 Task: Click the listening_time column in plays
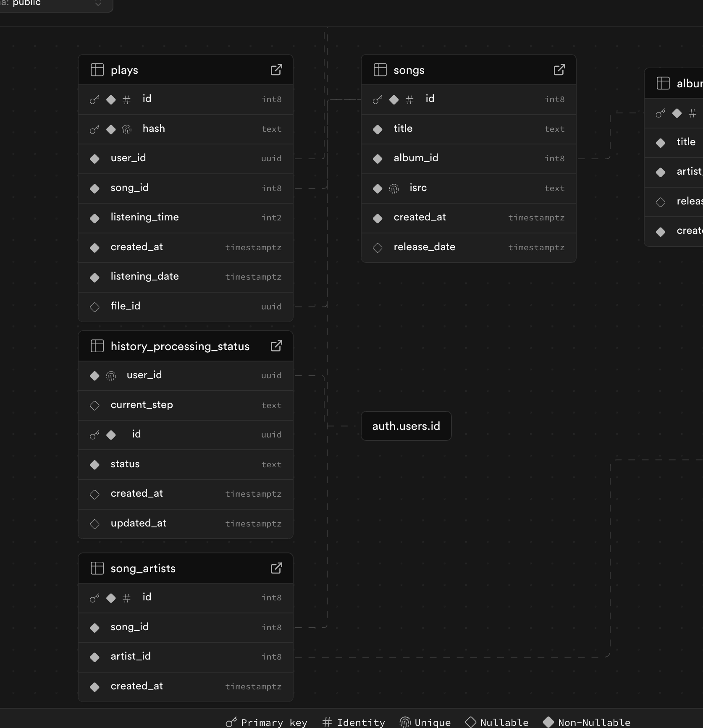[186, 218]
